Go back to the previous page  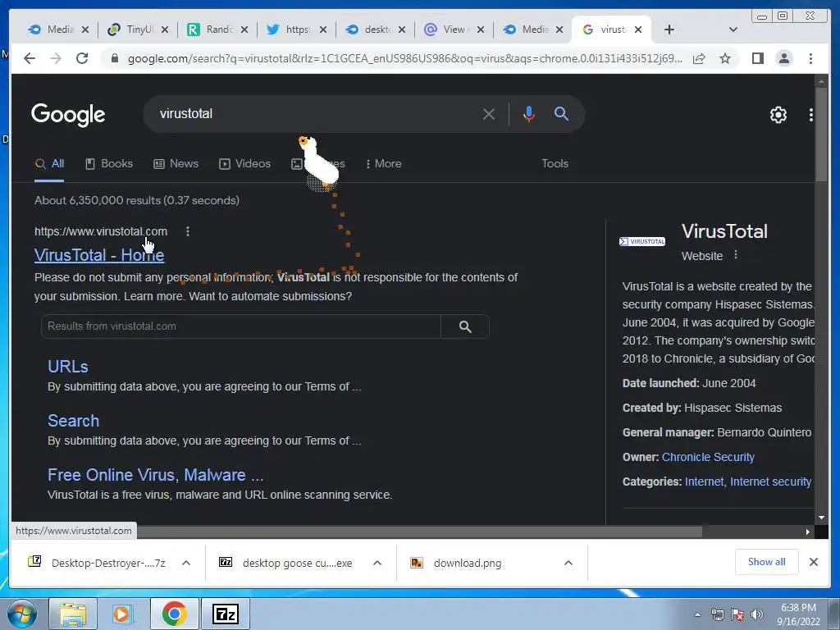click(x=30, y=58)
